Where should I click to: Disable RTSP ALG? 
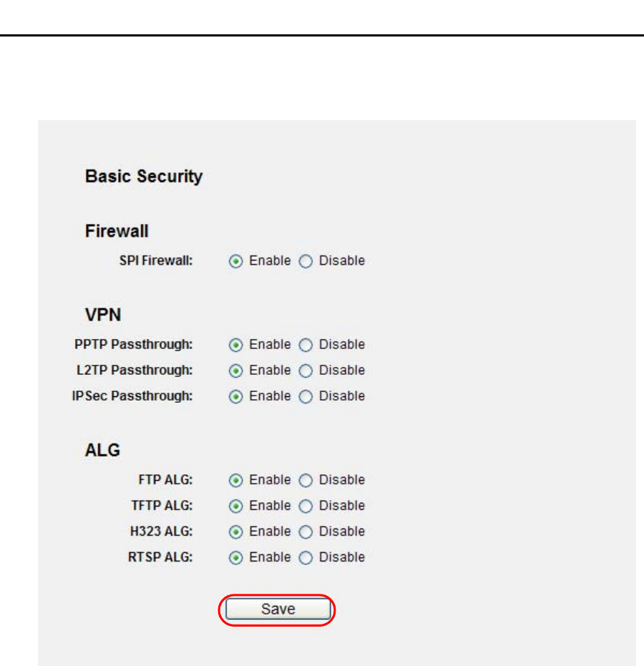306,558
